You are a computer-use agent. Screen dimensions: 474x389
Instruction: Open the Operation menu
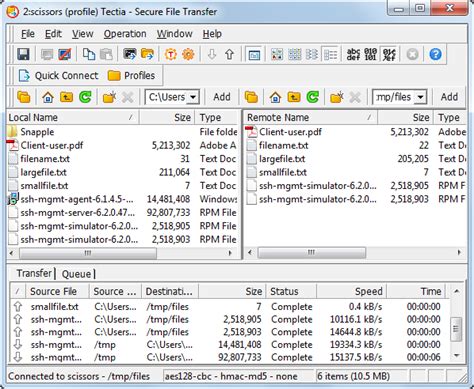click(x=125, y=34)
